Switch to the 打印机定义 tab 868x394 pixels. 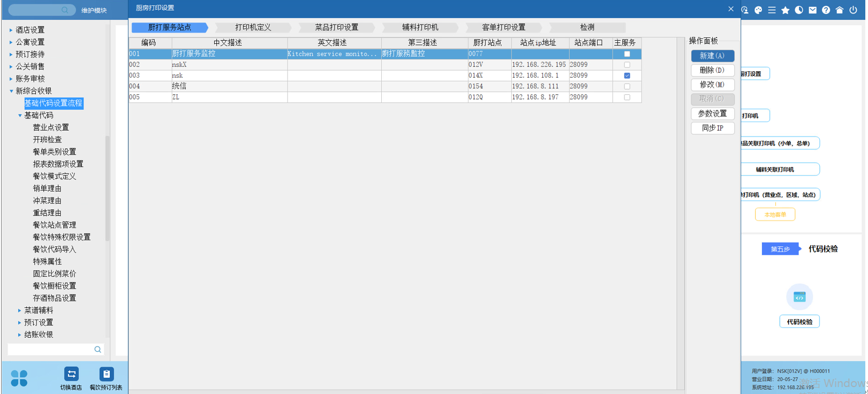tap(253, 27)
